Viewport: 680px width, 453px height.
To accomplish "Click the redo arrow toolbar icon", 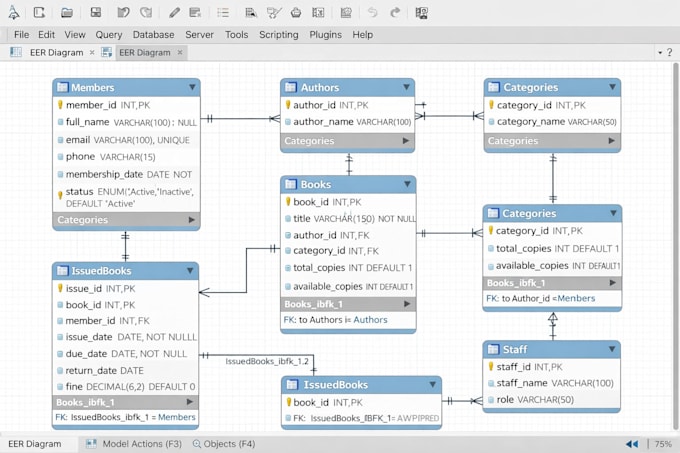I will click(395, 12).
